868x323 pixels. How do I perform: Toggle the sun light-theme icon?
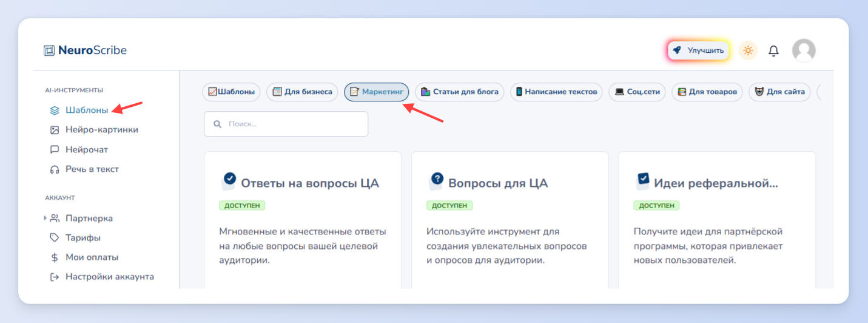pos(748,50)
